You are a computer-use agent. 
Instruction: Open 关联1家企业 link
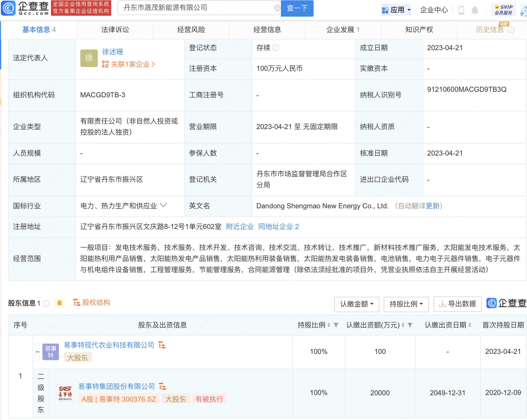(x=128, y=64)
